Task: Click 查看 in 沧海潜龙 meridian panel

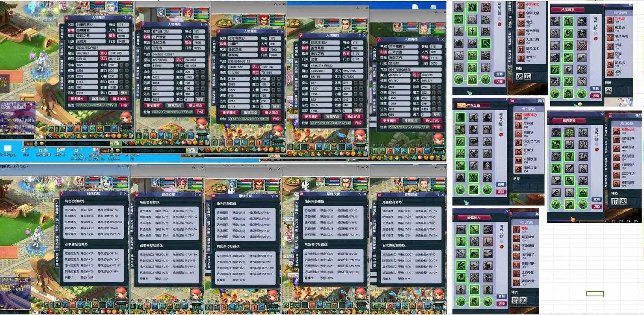Action: point(596,89)
